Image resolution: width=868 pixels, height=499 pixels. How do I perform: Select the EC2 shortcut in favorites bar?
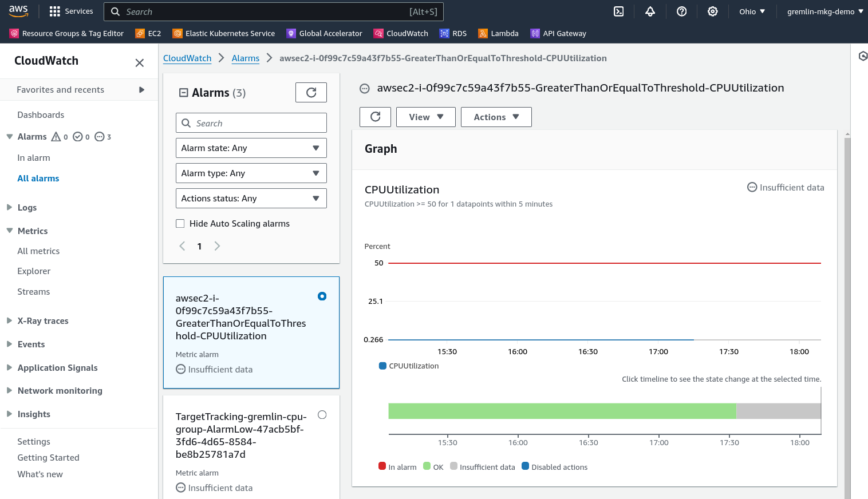(148, 33)
